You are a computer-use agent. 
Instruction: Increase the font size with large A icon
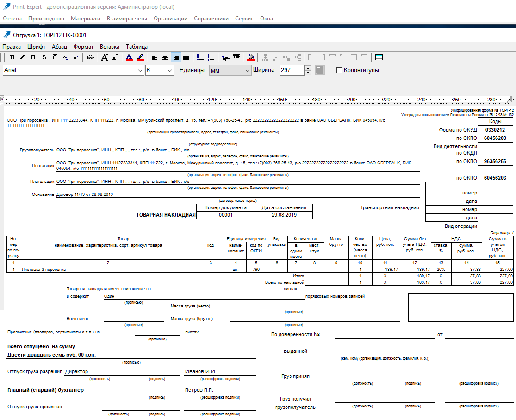pyautogui.click(x=105, y=57)
